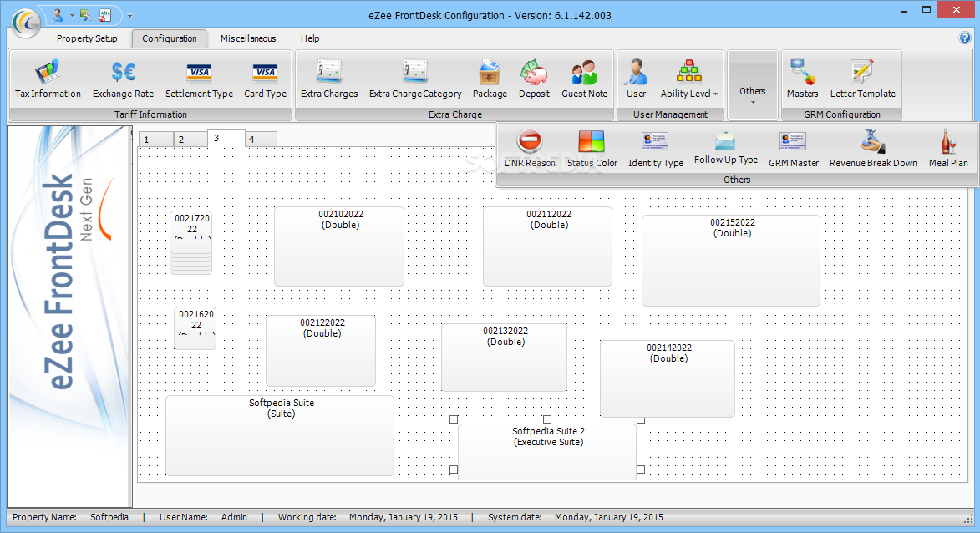
Task: Open Letter Template editor
Action: click(862, 79)
